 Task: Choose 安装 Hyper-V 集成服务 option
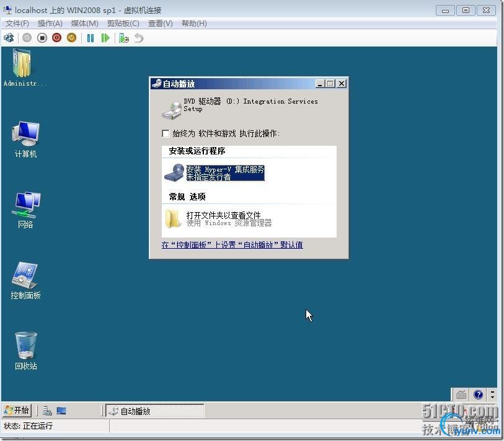(x=225, y=172)
